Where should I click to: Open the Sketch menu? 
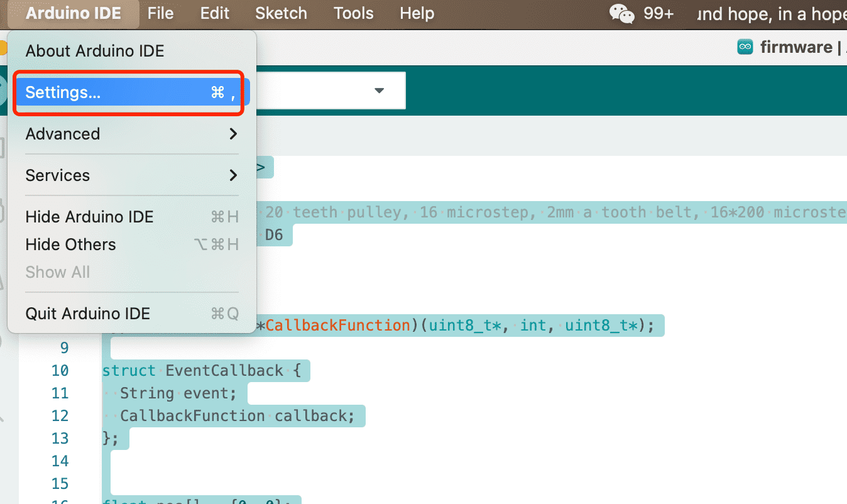[281, 13]
